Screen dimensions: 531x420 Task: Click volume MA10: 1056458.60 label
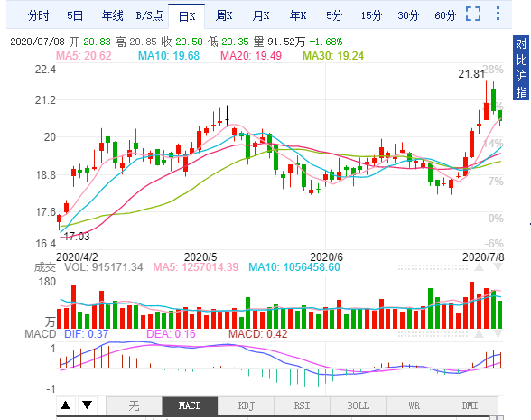click(x=294, y=267)
